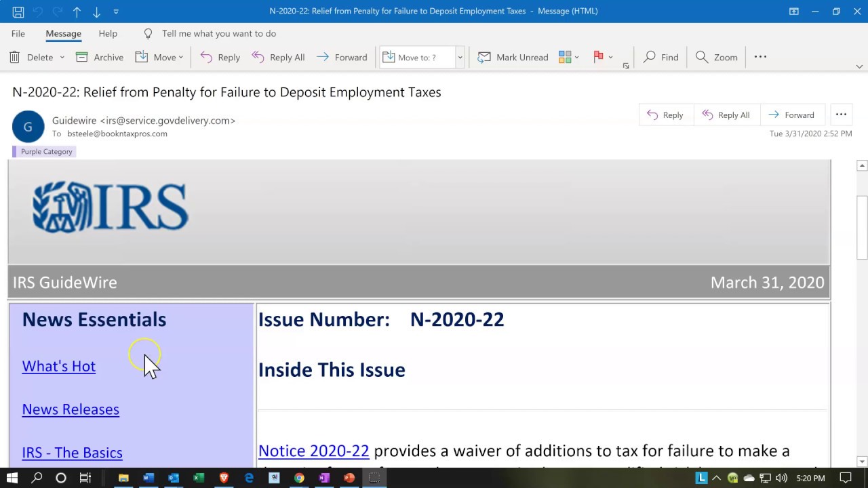This screenshot has height=488, width=868.
Task: Click the sender avatar circle 'G'
Action: (x=28, y=127)
